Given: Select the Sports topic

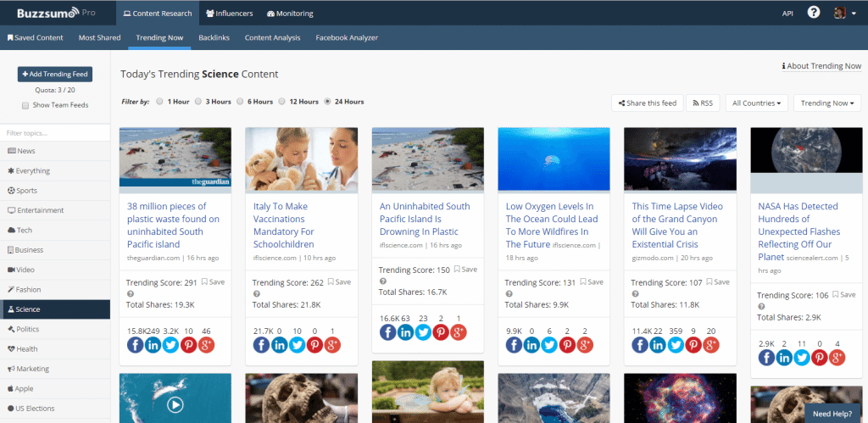Looking at the screenshot, I should tap(55, 191).
